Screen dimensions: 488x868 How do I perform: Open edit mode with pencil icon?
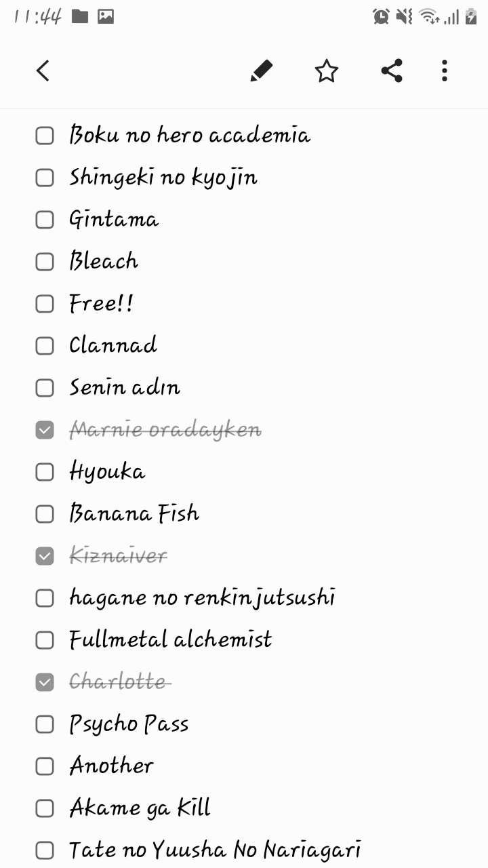pyautogui.click(x=261, y=71)
